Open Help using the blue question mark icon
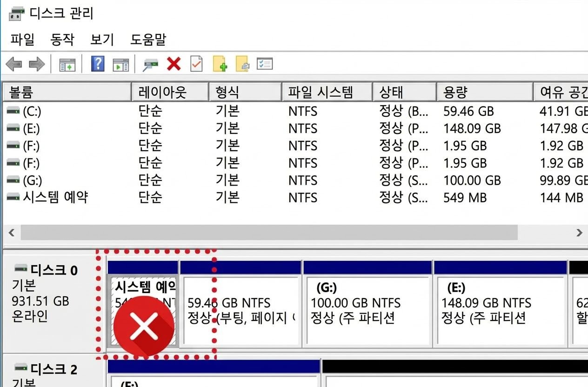The width and height of the screenshot is (588, 387). click(x=97, y=64)
